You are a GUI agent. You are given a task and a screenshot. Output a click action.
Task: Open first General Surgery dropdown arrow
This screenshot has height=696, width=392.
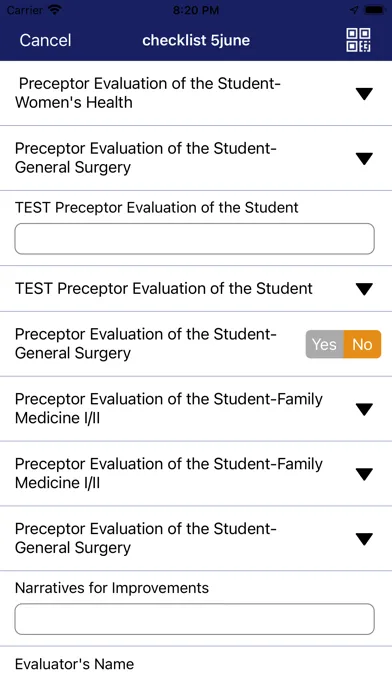(364, 158)
